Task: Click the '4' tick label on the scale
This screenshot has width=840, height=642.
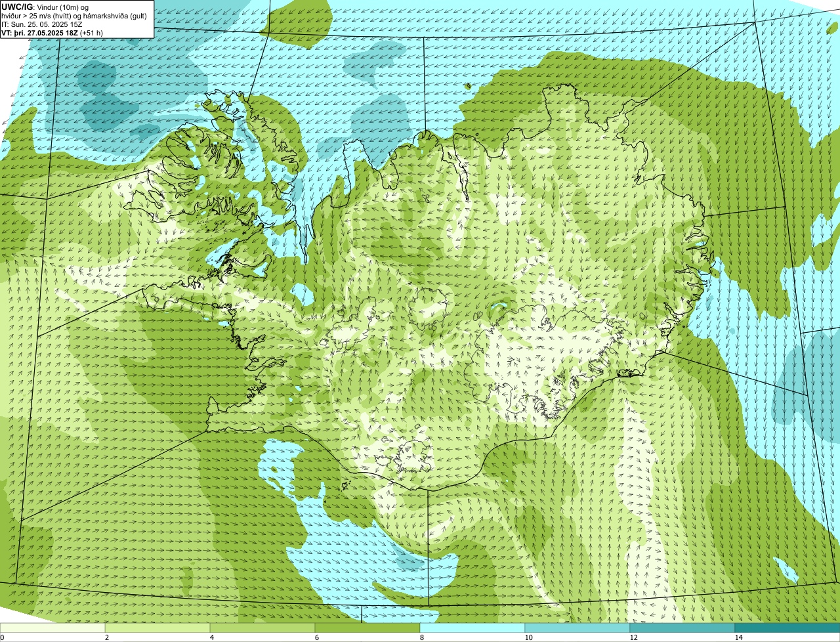Action: [211, 637]
